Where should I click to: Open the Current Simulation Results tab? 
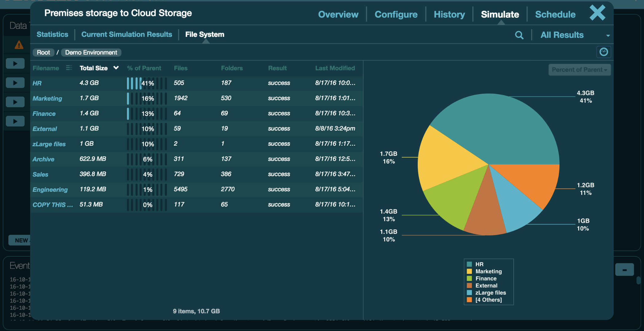click(x=127, y=34)
